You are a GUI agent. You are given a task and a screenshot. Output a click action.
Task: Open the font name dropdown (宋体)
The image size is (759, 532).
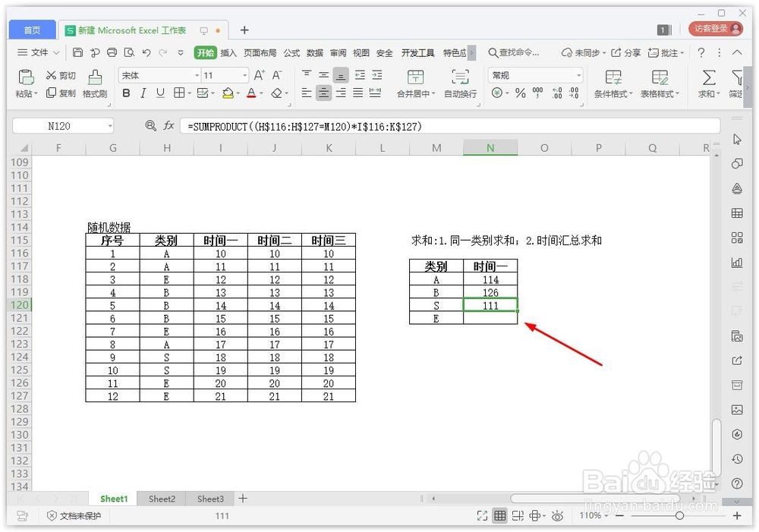pyautogui.click(x=197, y=76)
